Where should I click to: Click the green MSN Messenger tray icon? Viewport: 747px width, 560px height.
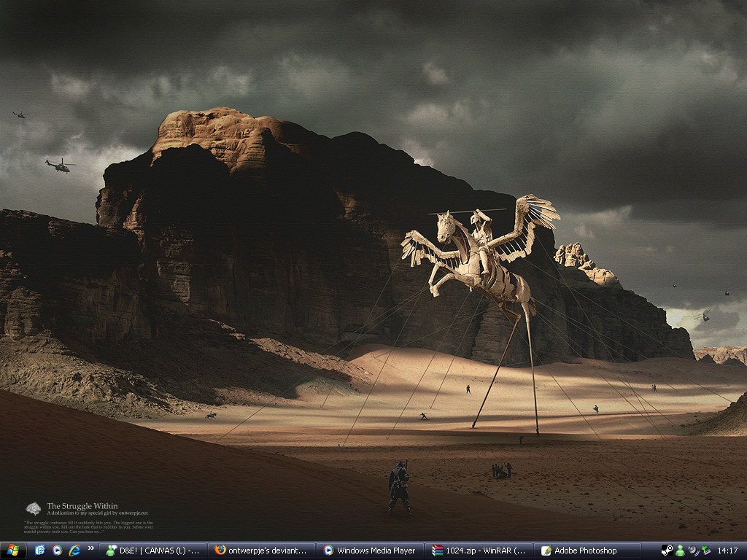681,551
